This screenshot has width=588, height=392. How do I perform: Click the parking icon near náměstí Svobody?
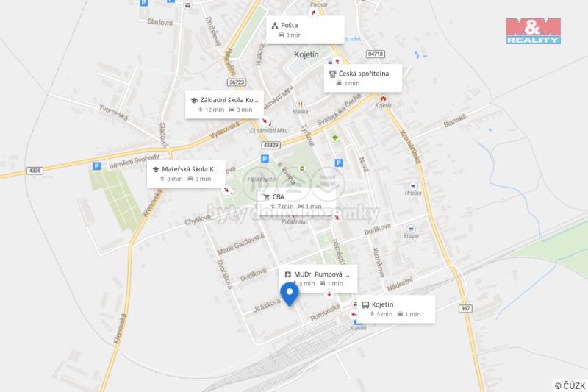(97, 165)
